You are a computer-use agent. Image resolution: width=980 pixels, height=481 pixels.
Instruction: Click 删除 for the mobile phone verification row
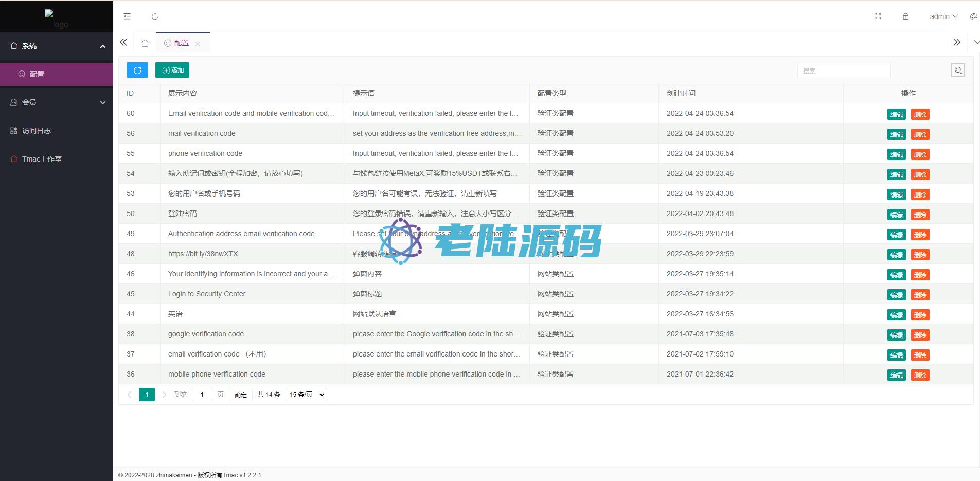click(920, 375)
